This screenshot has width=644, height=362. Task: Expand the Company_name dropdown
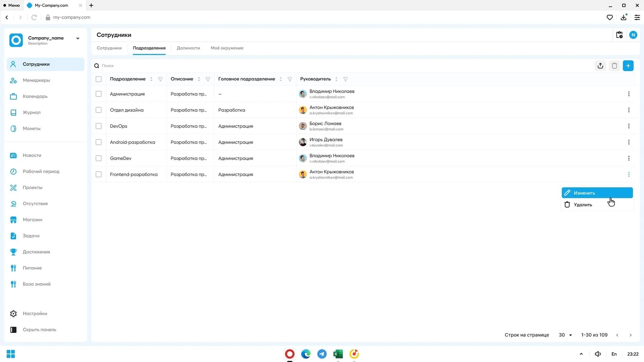click(78, 38)
